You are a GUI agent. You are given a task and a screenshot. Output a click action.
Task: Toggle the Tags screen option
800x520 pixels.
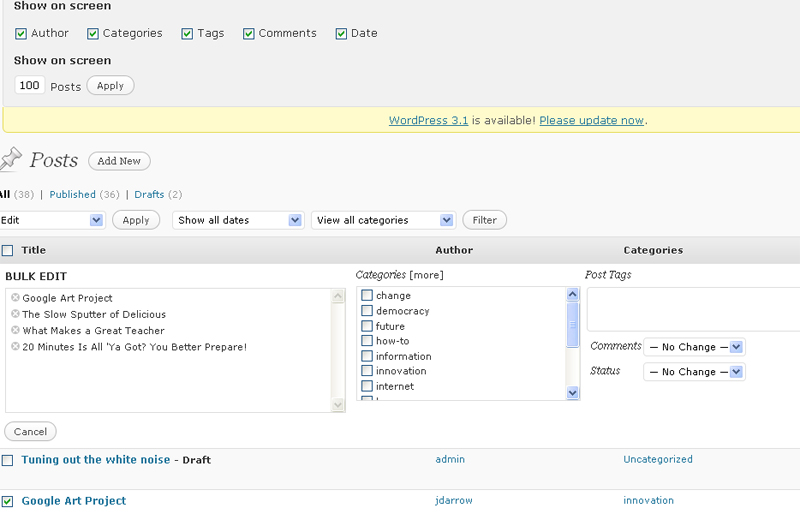(187, 34)
